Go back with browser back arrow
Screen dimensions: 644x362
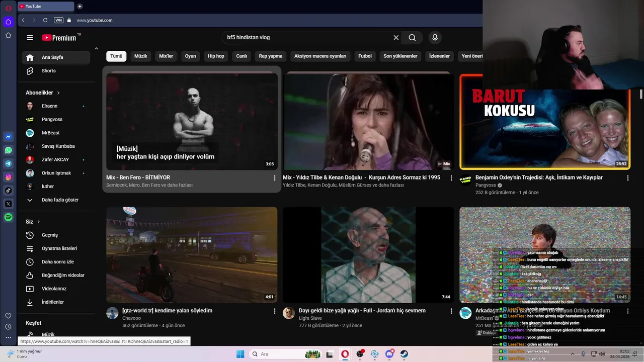point(23,20)
